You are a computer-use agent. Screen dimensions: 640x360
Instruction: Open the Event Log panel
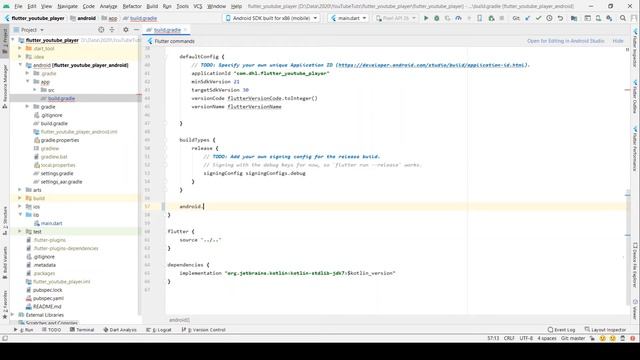(x=561, y=330)
